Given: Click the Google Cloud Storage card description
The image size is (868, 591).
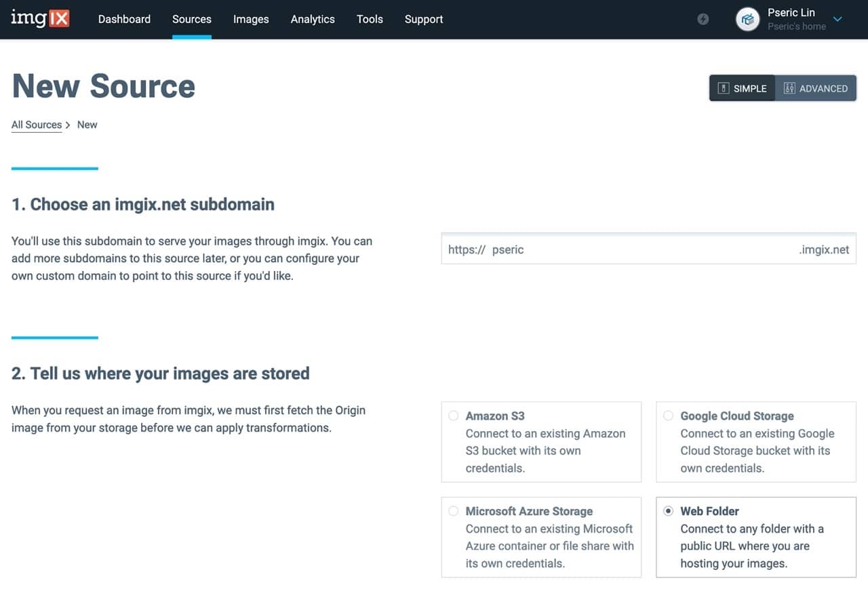Looking at the screenshot, I should [757, 451].
